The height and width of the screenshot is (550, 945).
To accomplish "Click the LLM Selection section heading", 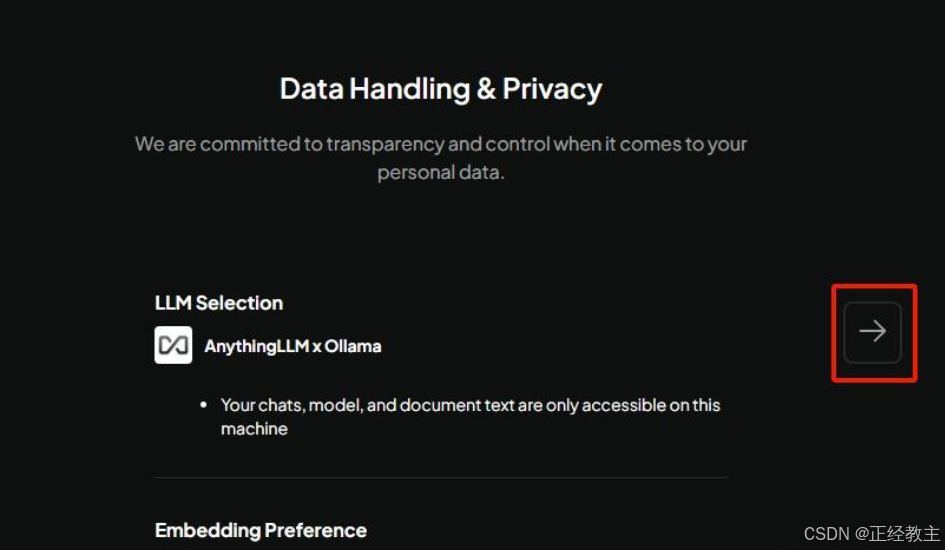I will click(219, 302).
